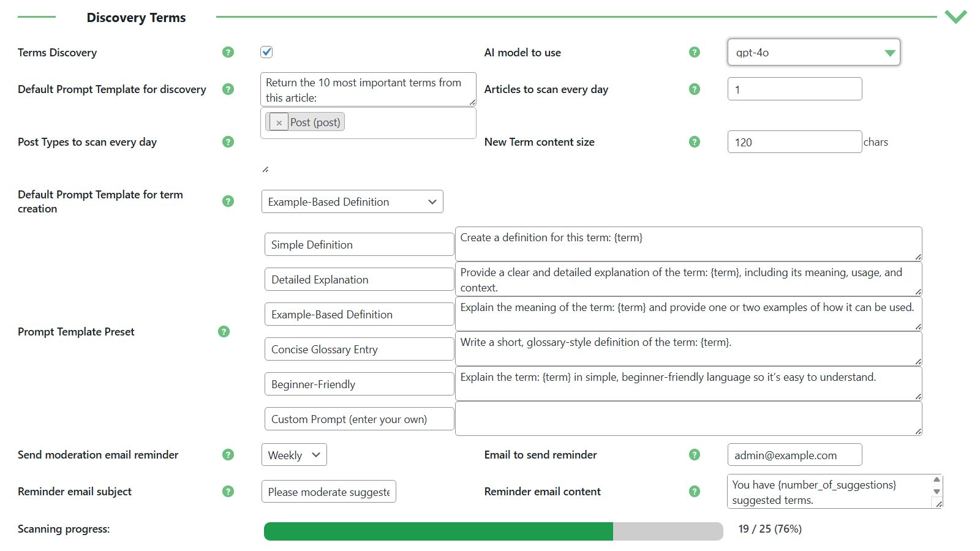Edit the Example-Based Definition preset name field
This screenshot has width=980, height=551.
(x=359, y=314)
